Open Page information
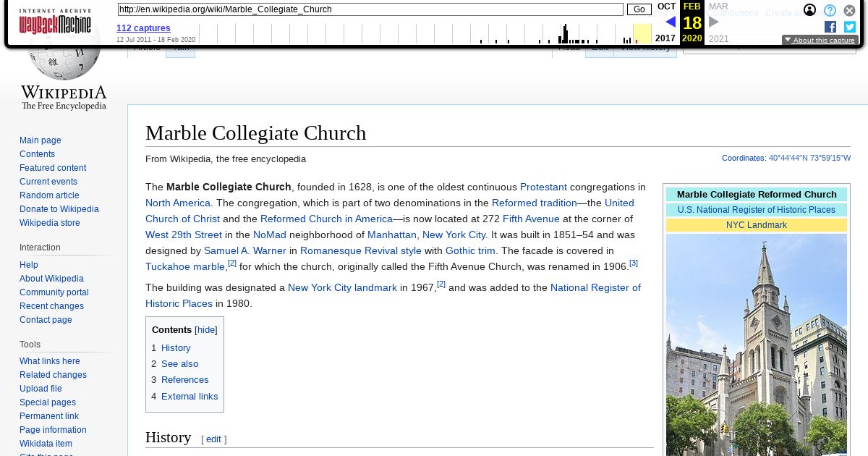This screenshot has width=868, height=456. click(x=53, y=430)
